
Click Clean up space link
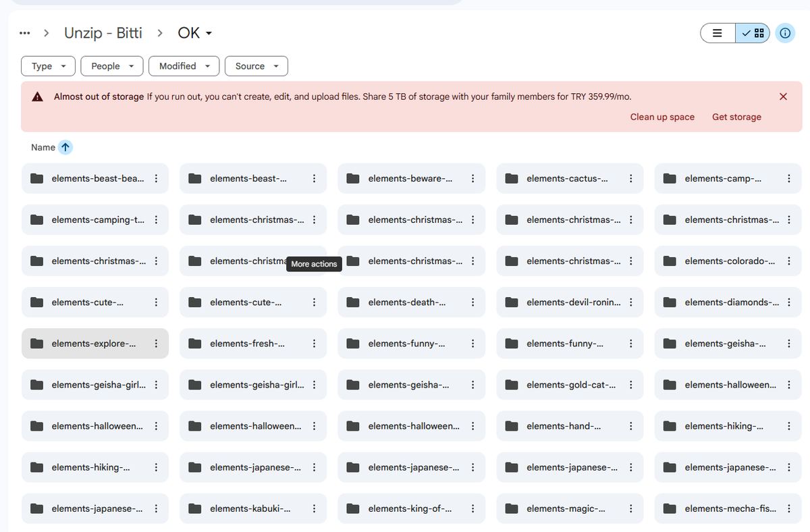pyautogui.click(x=662, y=117)
